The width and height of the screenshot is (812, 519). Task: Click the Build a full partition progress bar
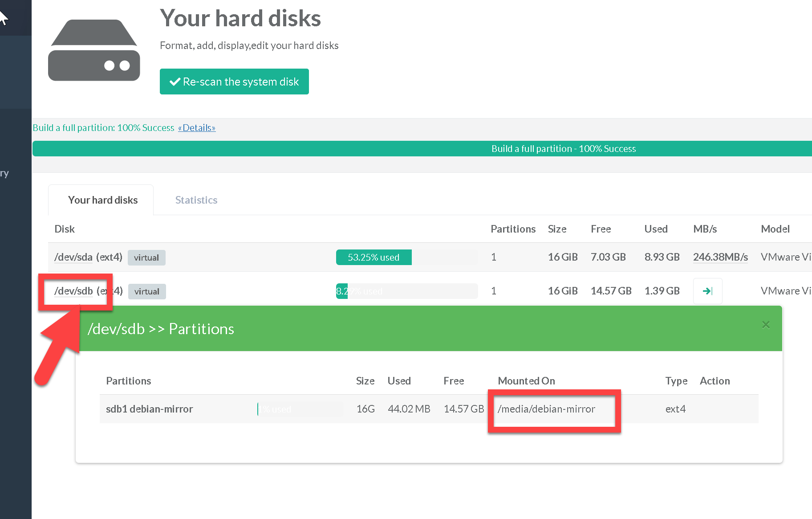(422, 149)
